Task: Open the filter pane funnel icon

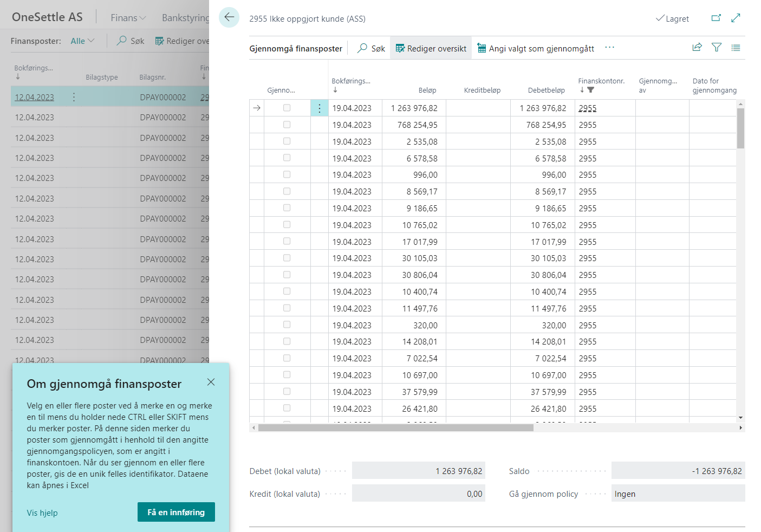Action: 717,48
